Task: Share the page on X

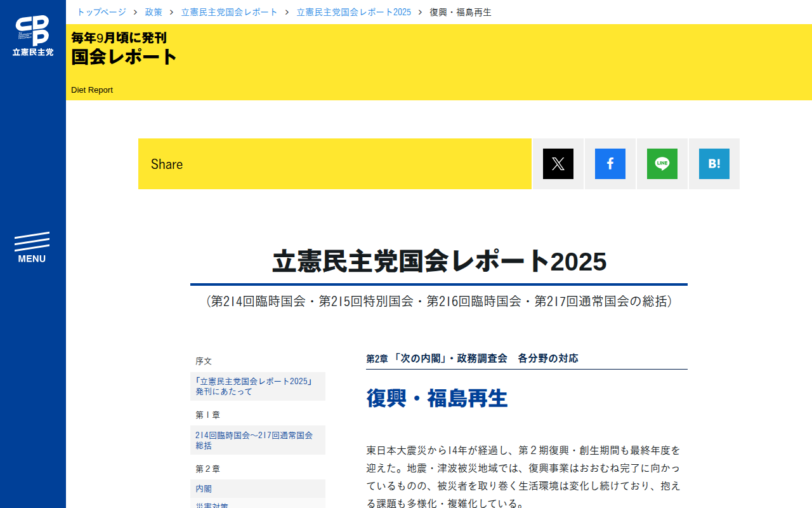Action: click(558, 164)
